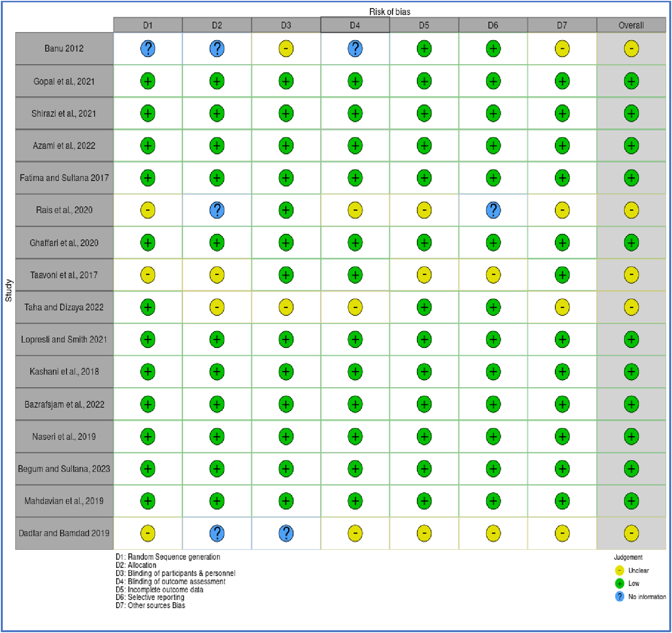The image size is (672, 633).
Task: Click Dadfar and Bamdad 2019 Overall yellow icon
Action: [x=631, y=533]
